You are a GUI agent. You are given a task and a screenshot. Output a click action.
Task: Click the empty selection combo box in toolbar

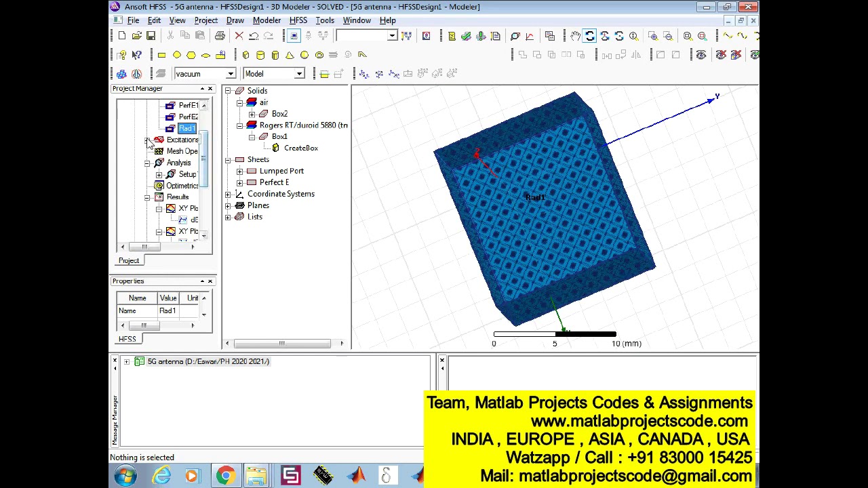tap(366, 36)
